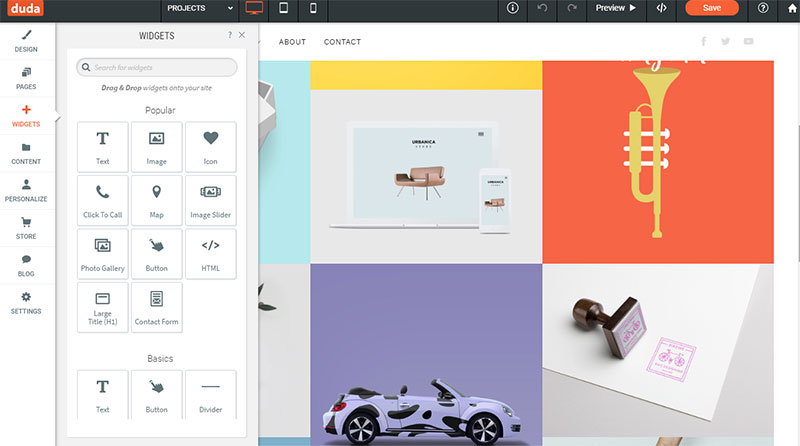Click the redo arrow icon
The width and height of the screenshot is (800, 446).
[x=572, y=8]
